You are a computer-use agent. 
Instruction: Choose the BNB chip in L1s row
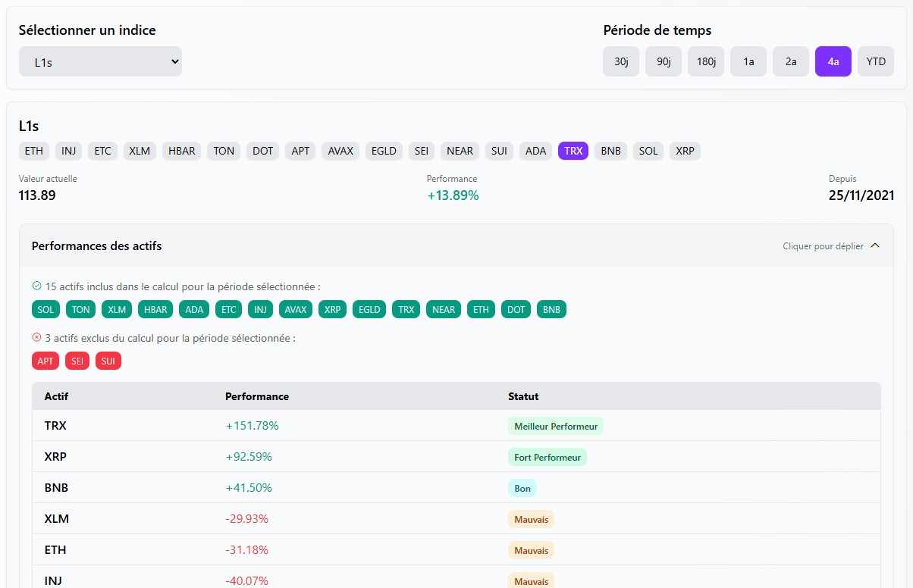coord(611,151)
